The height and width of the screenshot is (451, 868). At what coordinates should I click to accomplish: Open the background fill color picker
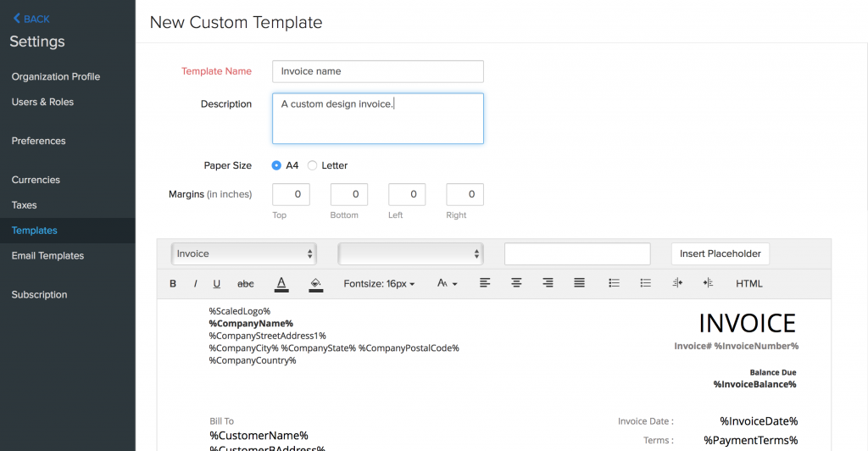tap(315, 284)
